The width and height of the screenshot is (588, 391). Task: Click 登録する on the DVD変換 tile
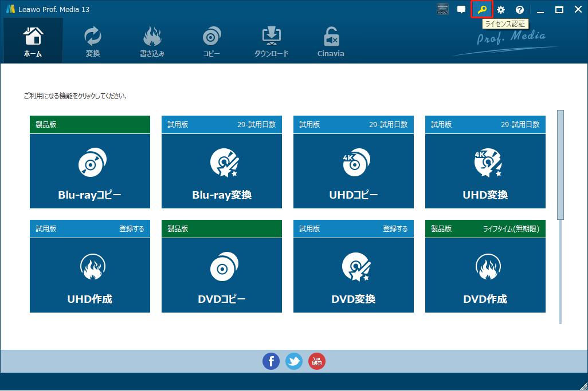point(395,228)
